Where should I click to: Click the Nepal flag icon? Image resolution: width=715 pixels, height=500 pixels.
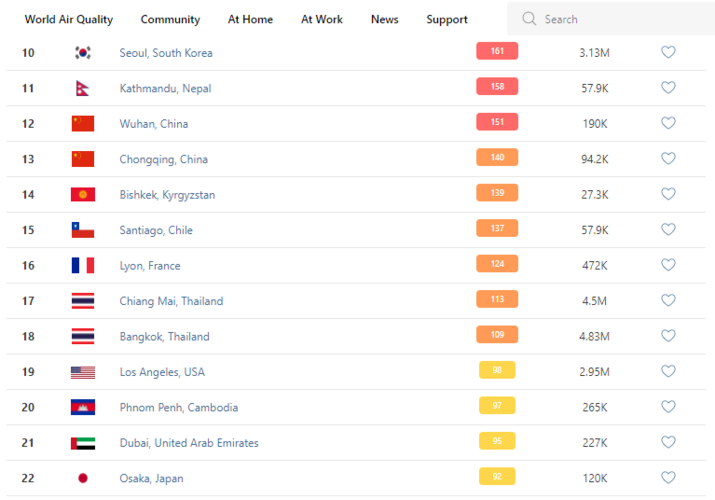click(82, 88)
